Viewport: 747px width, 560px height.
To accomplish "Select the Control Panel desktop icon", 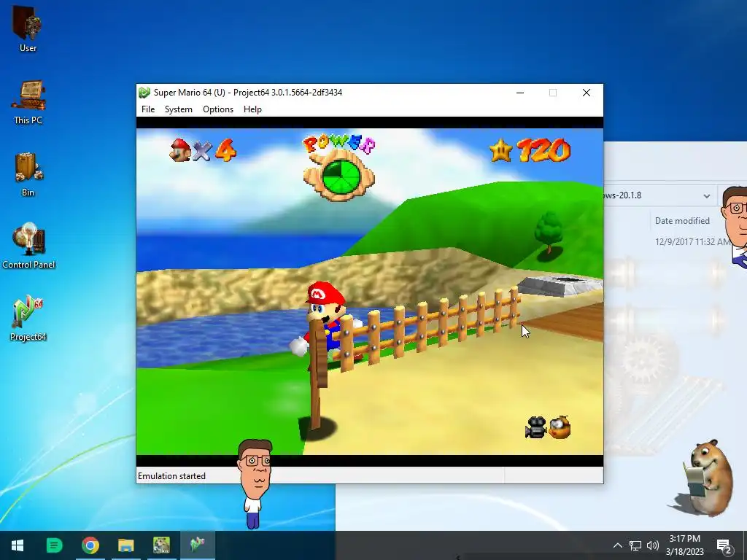I will tap(28, 246).
